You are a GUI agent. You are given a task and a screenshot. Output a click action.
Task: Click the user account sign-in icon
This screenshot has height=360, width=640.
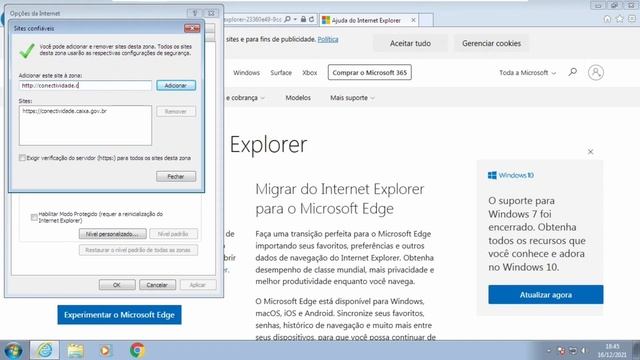tap(596, 73)
